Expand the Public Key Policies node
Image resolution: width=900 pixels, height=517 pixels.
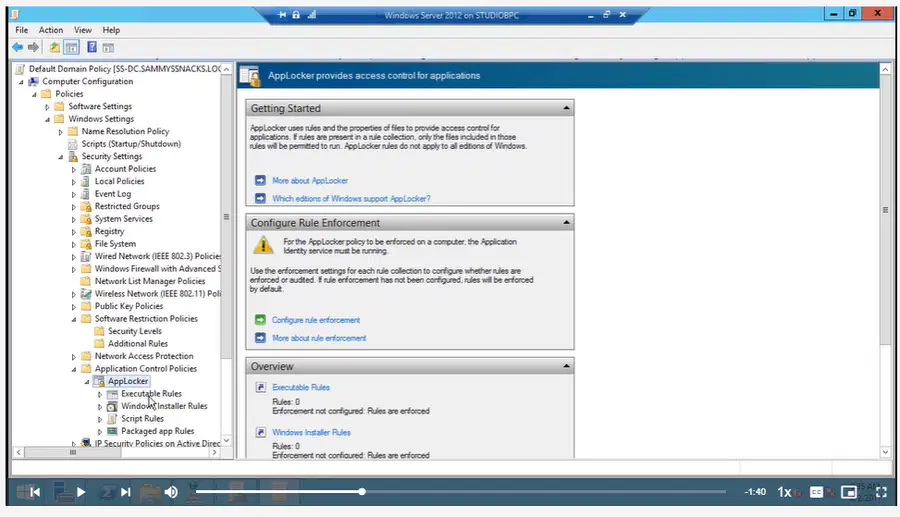point(73,306)
